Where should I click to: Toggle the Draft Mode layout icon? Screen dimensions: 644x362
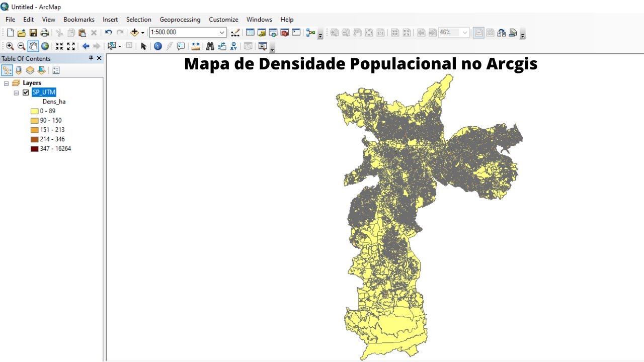point(478,33)
